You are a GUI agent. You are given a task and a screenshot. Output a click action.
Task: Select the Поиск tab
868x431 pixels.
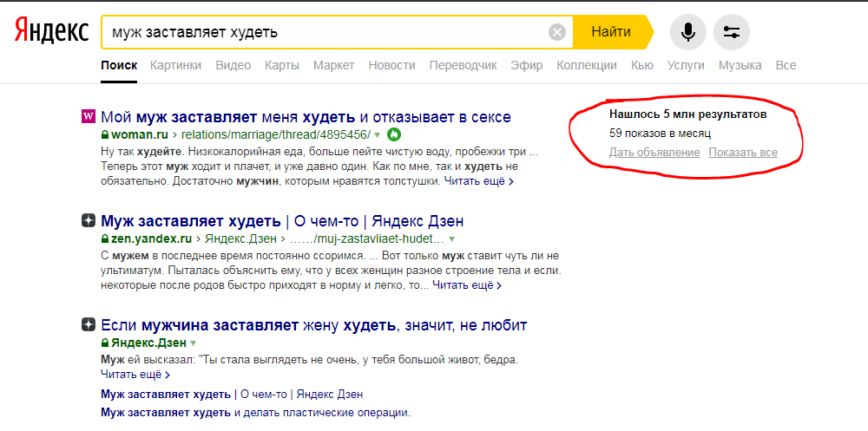click(118, 65)
